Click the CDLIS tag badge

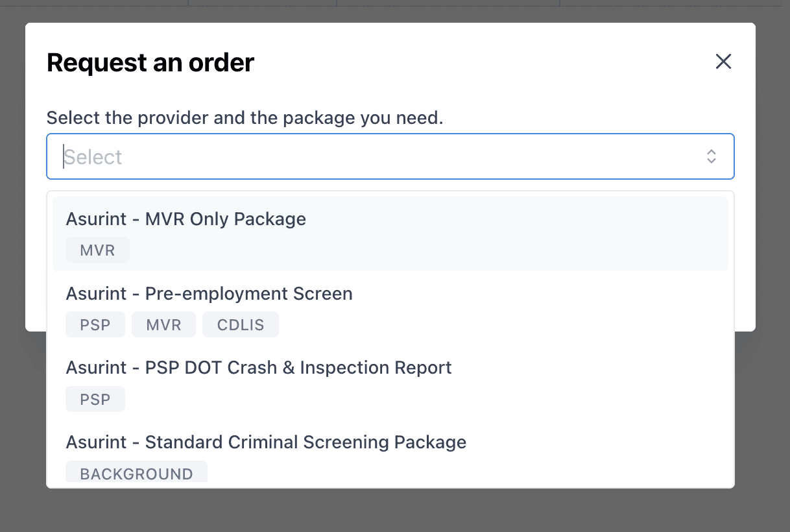241,325
